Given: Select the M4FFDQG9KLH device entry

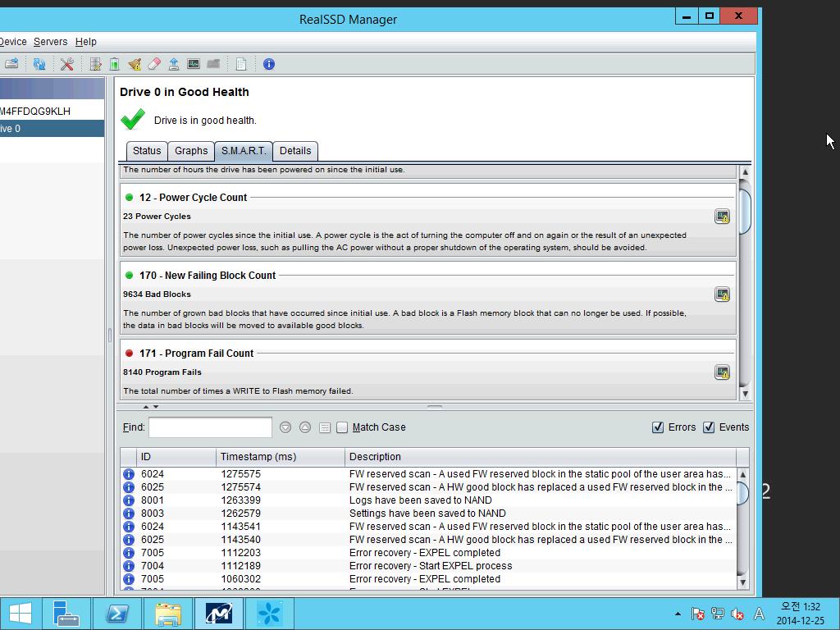Looking at the screenshot, I should tap(52, 112).
